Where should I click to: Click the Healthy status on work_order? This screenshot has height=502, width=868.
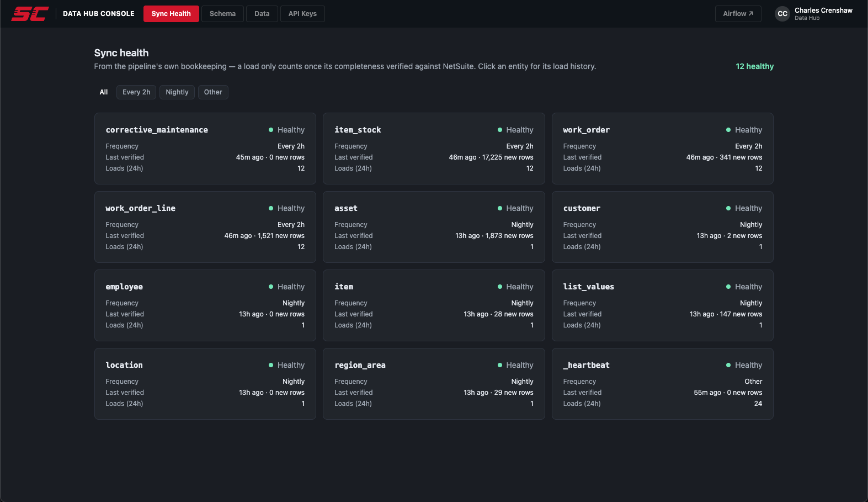click(744, 130)
